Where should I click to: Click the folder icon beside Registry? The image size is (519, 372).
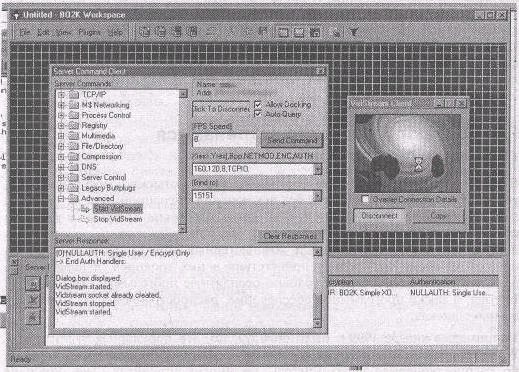tap(73, 126)
